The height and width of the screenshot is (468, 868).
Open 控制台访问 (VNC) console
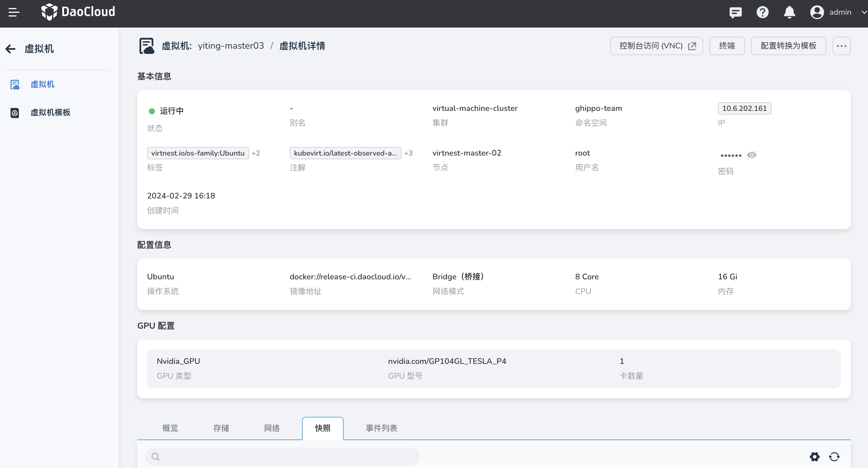pos(656,46)
